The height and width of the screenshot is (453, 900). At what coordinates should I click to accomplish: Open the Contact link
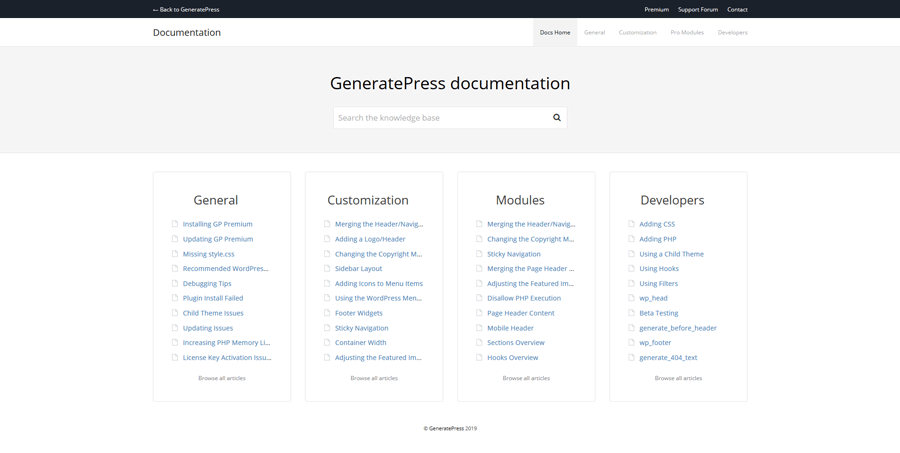pyautogui.click(x=737, y=9)
